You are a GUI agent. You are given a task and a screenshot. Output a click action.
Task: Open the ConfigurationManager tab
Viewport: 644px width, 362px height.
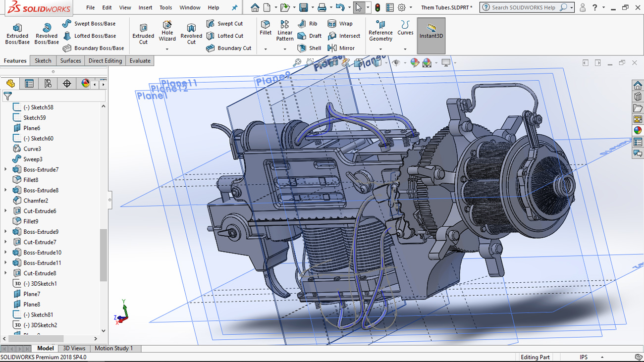tap(48, 84)
